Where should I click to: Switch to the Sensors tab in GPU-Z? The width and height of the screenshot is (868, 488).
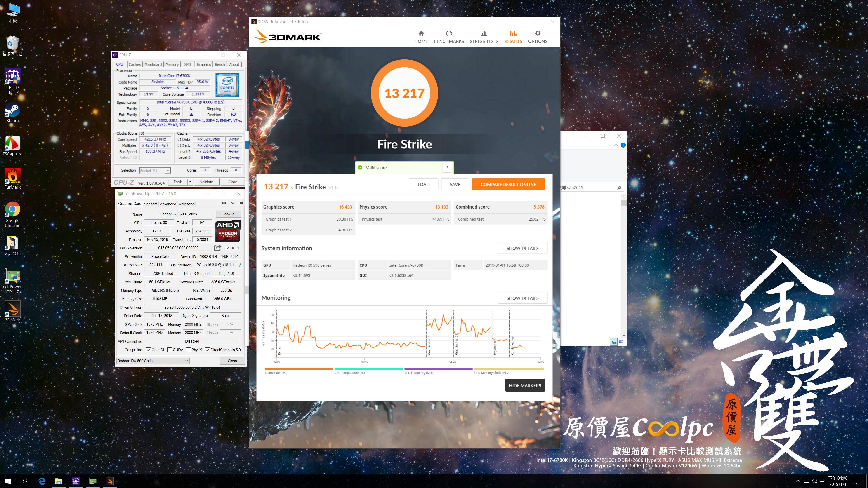(151, 204)
